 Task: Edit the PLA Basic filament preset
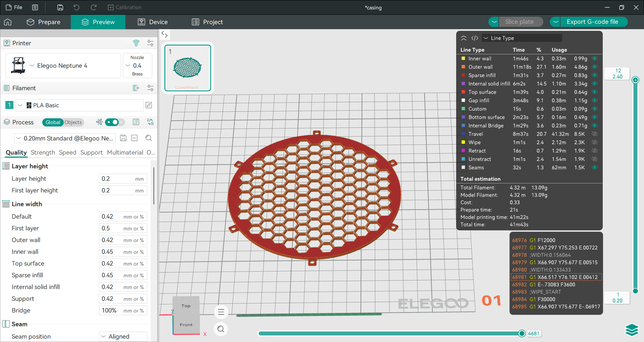pos(149,105)
